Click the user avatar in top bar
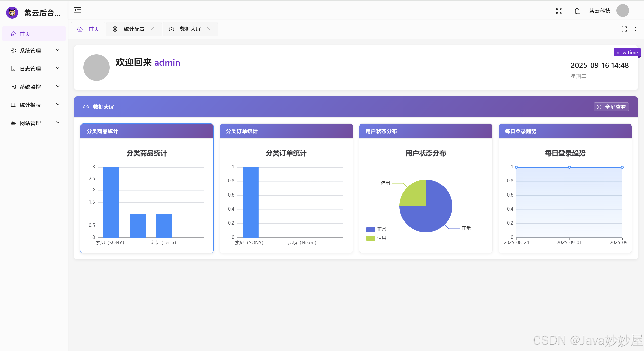 click(x=622, y=11)
